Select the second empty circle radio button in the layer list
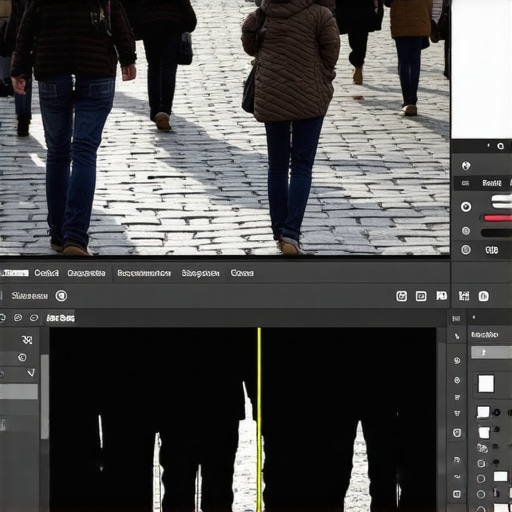512x512 pixels. click(x=481, y=494)
